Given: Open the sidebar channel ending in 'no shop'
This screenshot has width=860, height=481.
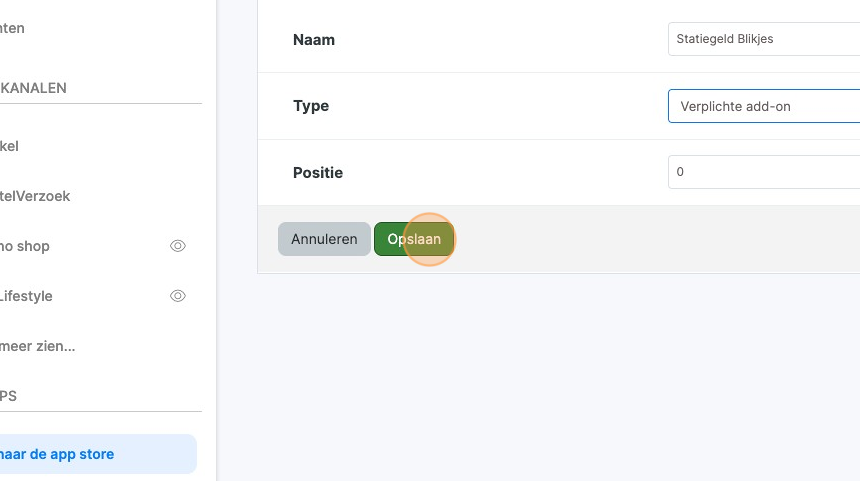Looking at the screenshot, I should point(25,246).
